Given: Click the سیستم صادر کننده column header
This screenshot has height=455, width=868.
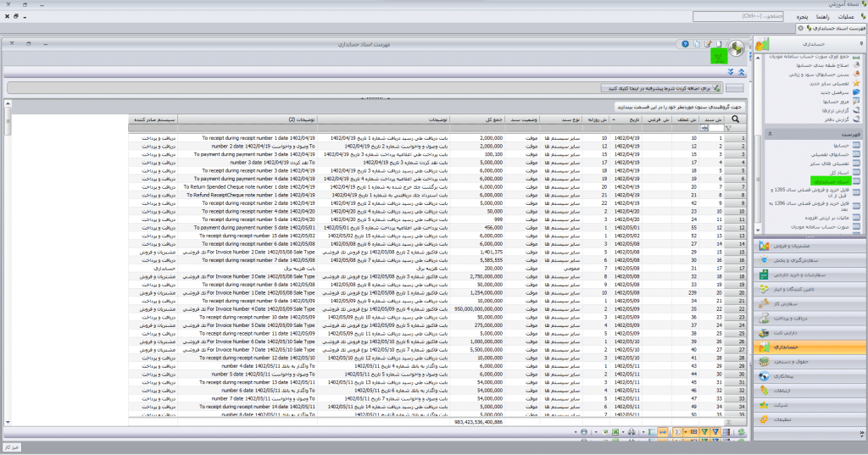Looking at the screenshot, I should click(153, 119).
